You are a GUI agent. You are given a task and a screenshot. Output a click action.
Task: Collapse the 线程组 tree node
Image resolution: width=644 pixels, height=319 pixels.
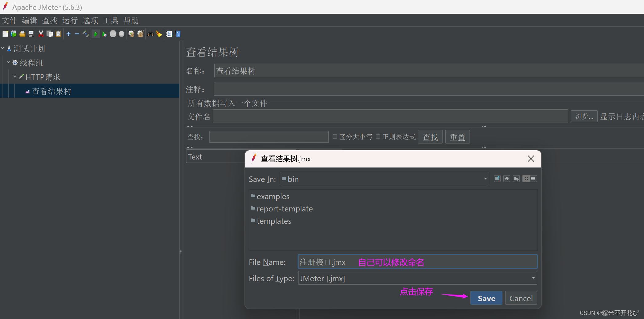(x=8, y=62)
